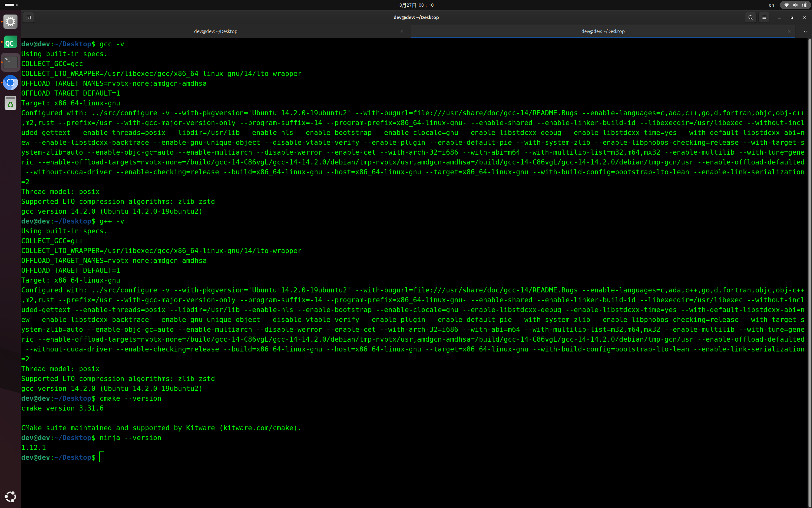Screen dimensions: 812x508
Task: Click the terminal cursor at the prompt
Action: pyautogui.click(x=102, y=457)
